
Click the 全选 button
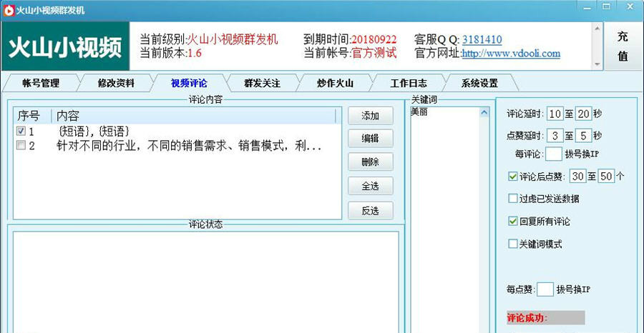[370, 187]
